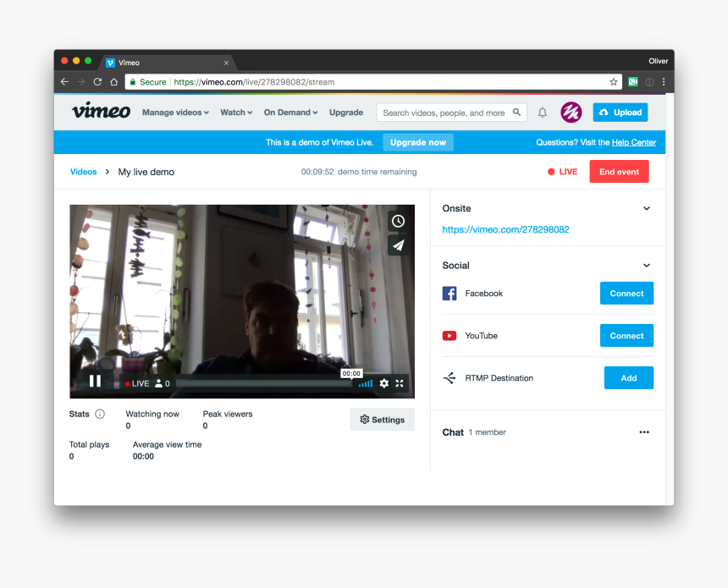Click the browser address bar URL
Viewport: 728px width, 588px height.
(254, 82)
